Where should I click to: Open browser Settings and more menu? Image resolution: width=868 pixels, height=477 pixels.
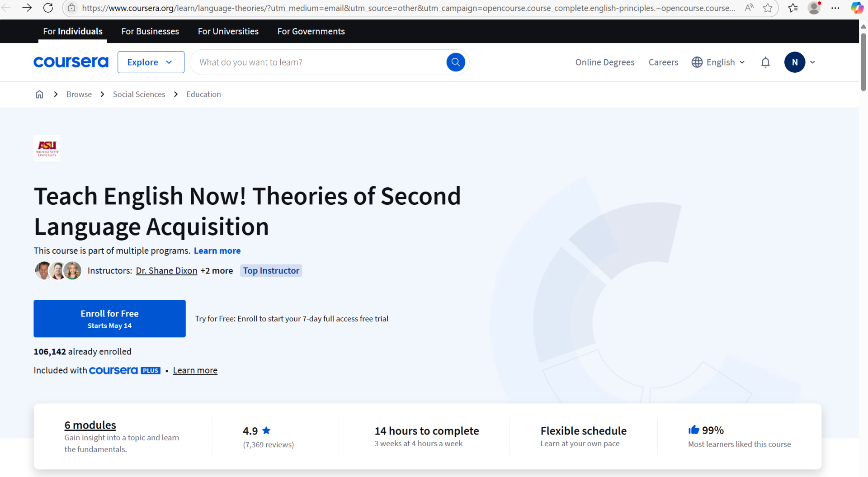[835, 8]
